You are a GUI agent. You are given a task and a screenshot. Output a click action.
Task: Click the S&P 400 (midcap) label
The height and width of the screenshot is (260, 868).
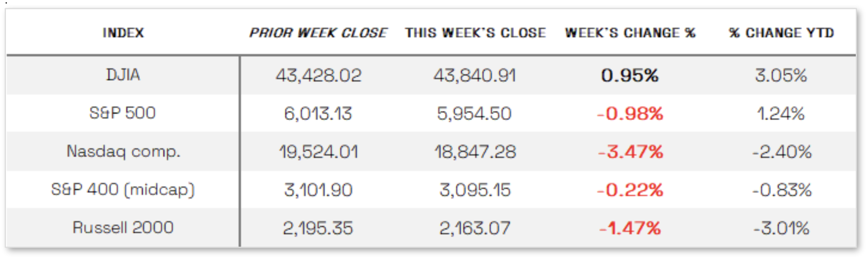(123, 190)
